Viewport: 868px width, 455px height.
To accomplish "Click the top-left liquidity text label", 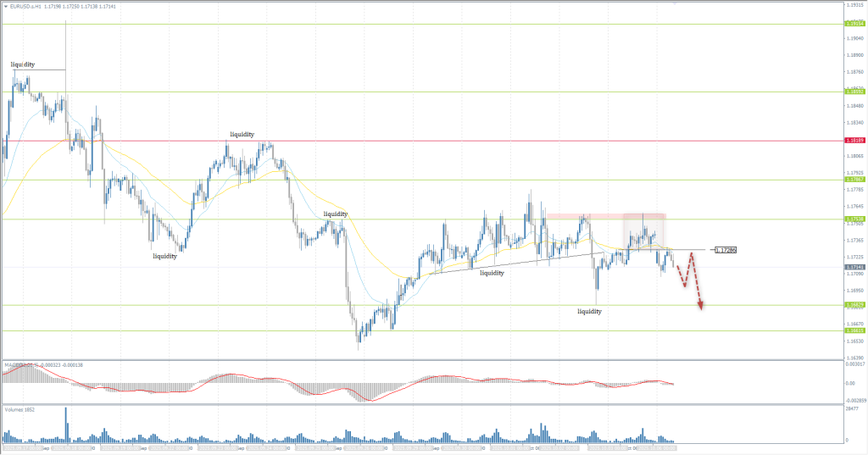I will (x=23, y=64).
